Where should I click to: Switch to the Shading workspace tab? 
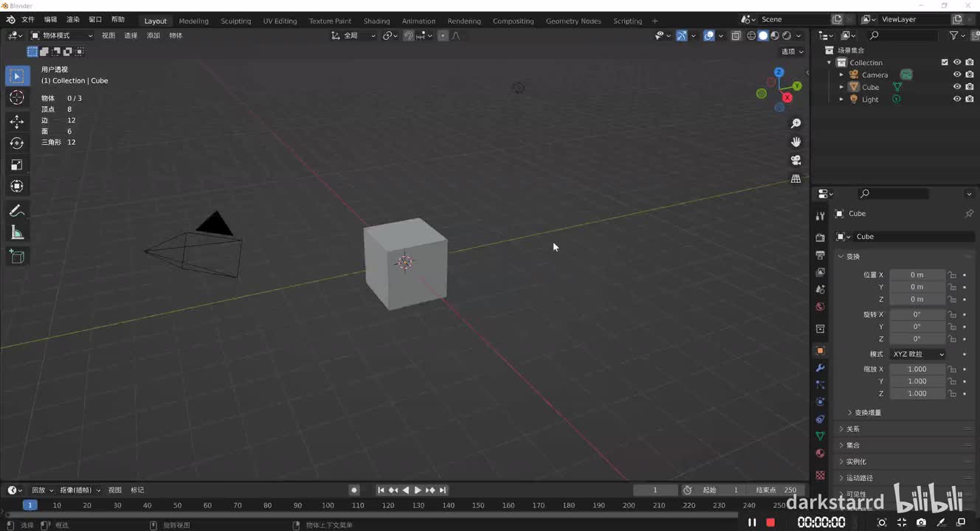(x=376, y=21)
